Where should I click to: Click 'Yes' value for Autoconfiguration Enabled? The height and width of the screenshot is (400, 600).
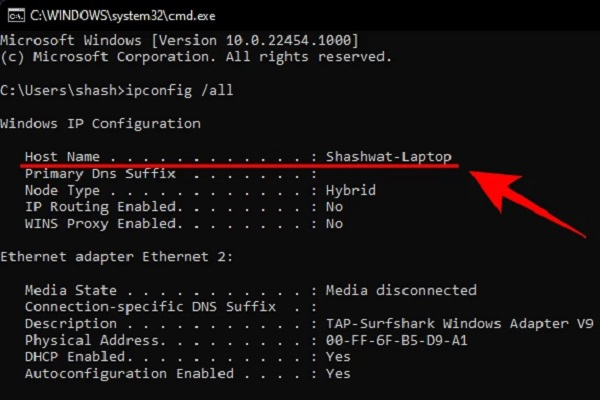click(x=338, y=374)
